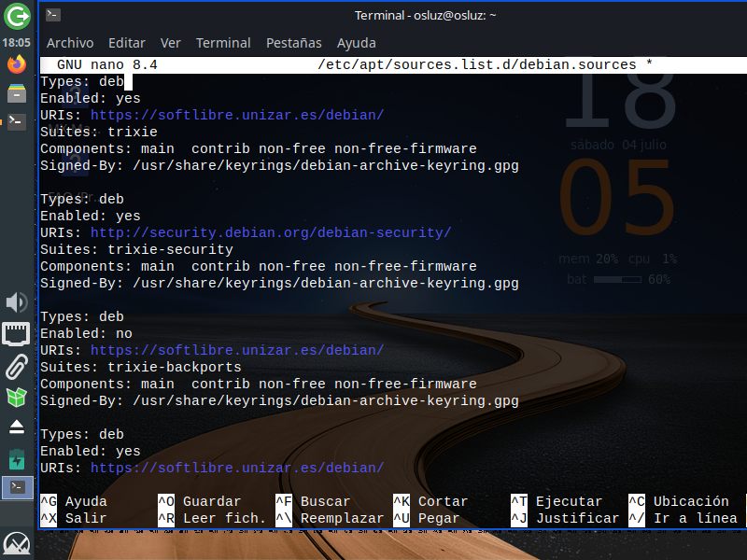Click the ^R Leer fich. shortcut
Screen dimensions: 747x560
[x=212, y=518]
